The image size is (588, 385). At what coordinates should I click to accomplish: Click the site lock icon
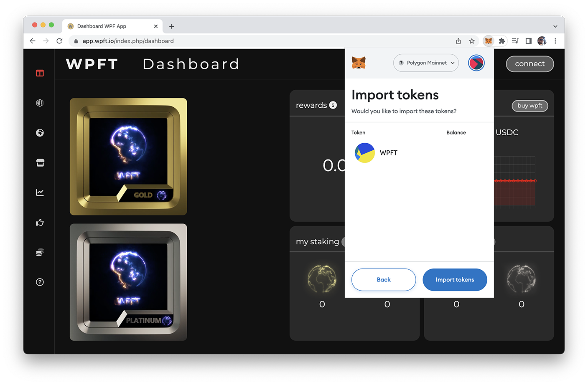pyautogui.click(x=76, y=41)
